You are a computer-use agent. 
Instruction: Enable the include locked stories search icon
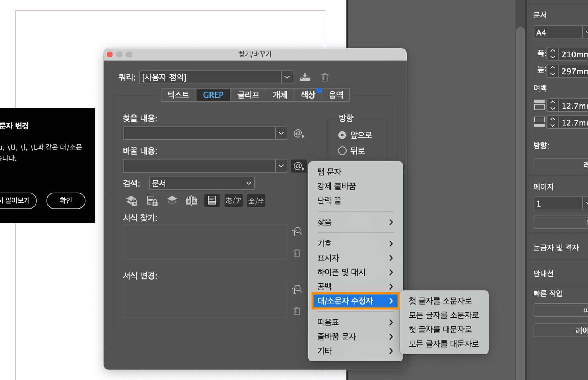(x=152, y=200)
